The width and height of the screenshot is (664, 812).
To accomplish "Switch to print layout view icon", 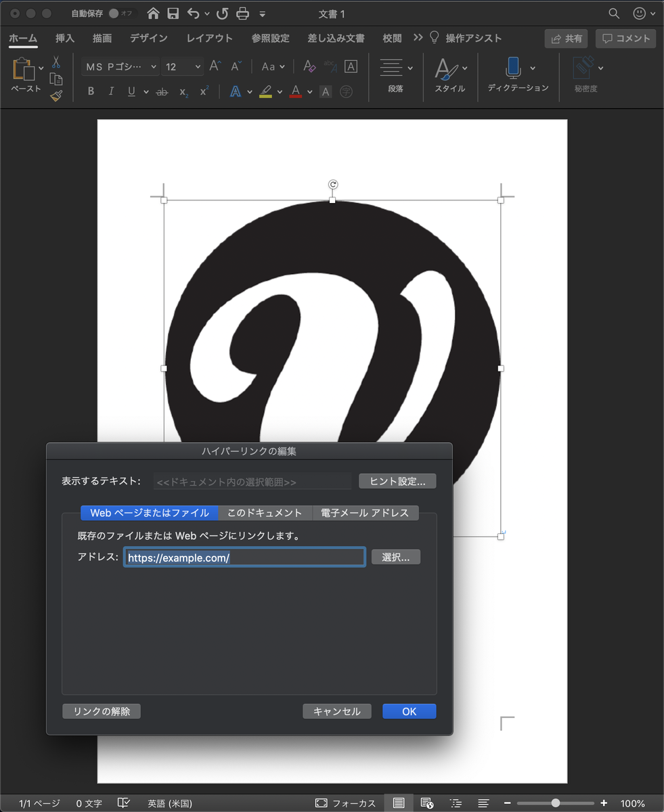I will (399, 803).
